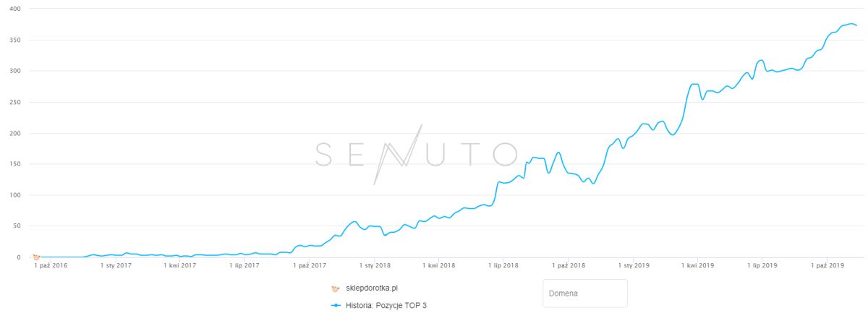The width and height of the screenshot is (868, 313).
Task: Click the 1 sty 2019 axis label
Action: [x=633, y=266]
